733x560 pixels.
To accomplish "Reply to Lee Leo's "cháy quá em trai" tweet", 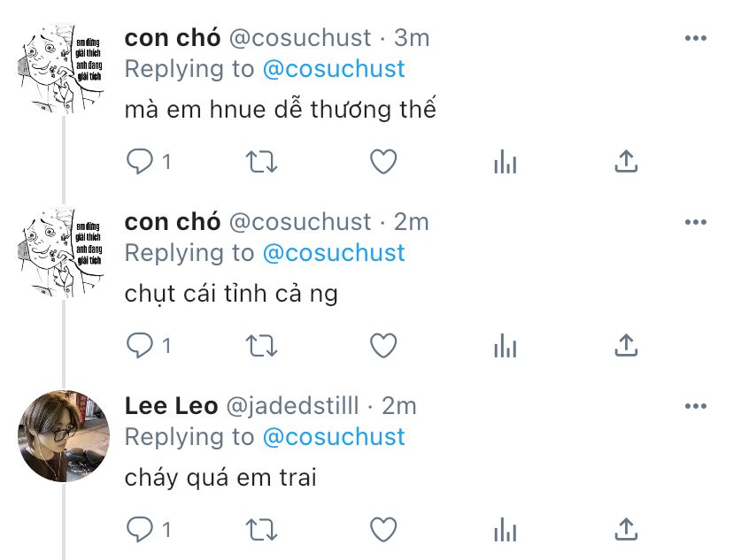I will (140, 530).
